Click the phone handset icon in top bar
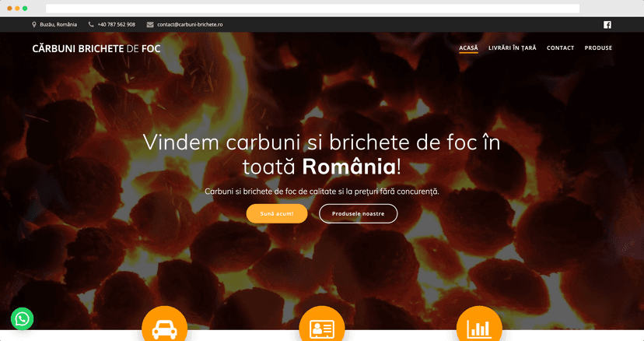Image resolution: width=644 pixels, height=341 pixels. pos(91,25)
